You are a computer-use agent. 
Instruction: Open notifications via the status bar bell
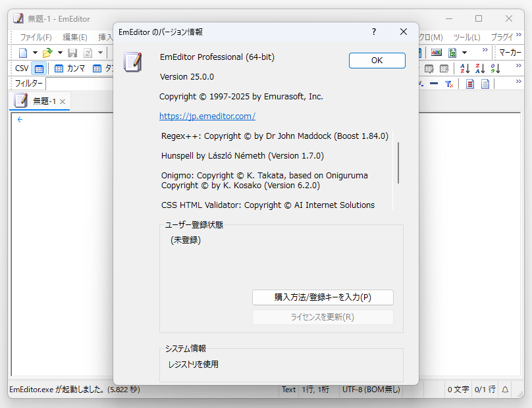[504, 390]
